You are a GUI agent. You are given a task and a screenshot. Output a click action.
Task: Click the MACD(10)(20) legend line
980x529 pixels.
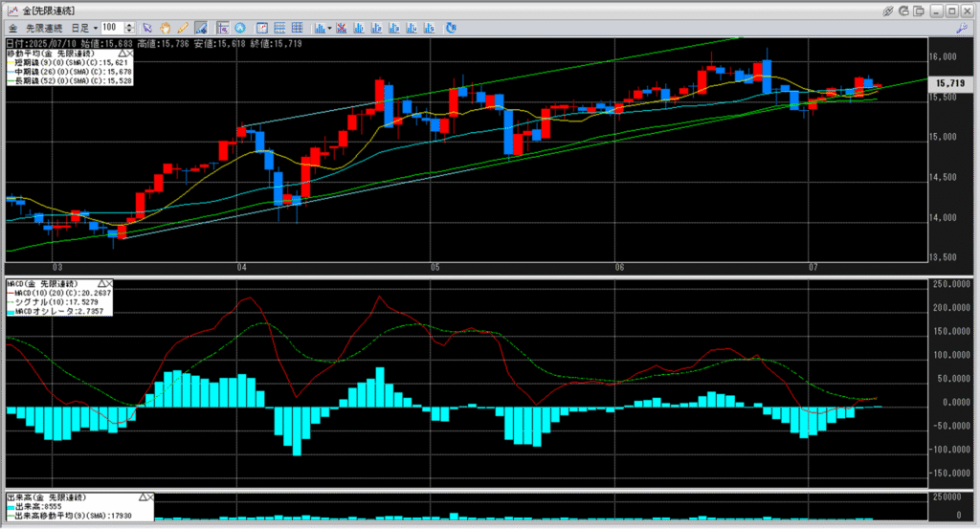[x=59, y=293]
